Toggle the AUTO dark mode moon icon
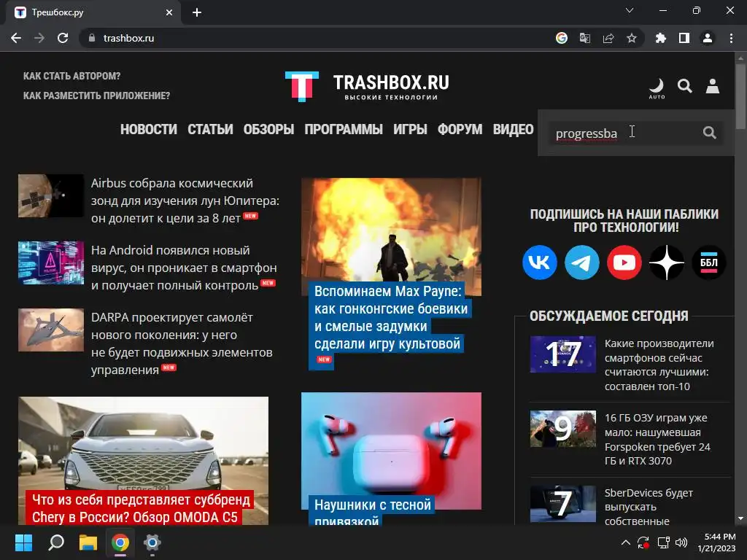Viewport: 747px width, 560px height. point(657,88)
